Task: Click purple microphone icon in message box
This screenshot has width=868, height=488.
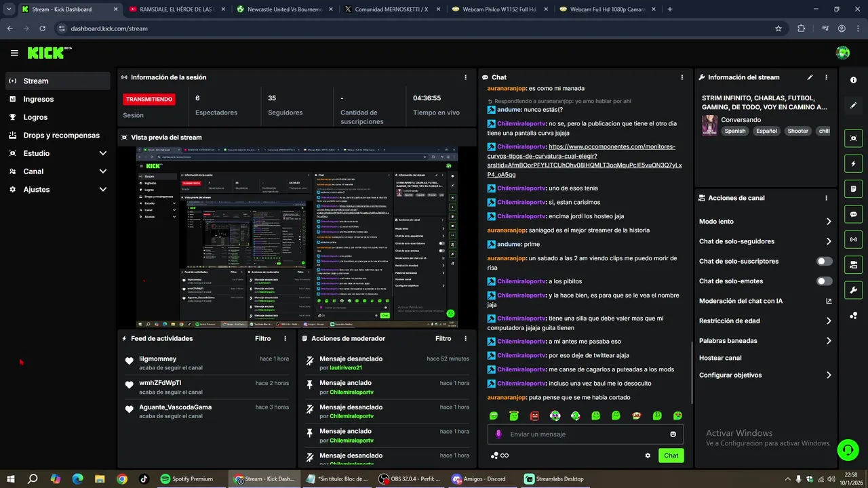Action: [x=498, y=434]
